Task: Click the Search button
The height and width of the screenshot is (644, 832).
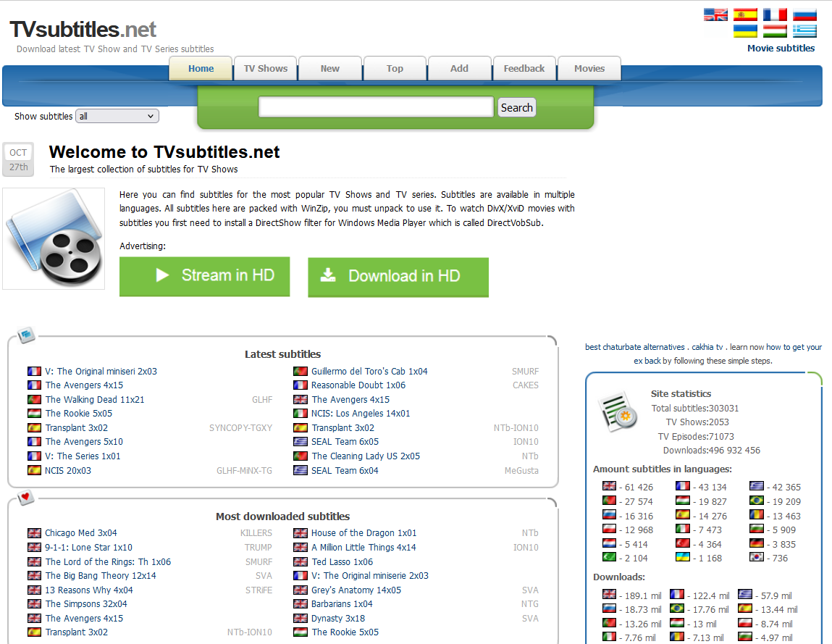Action: (517, 108)
